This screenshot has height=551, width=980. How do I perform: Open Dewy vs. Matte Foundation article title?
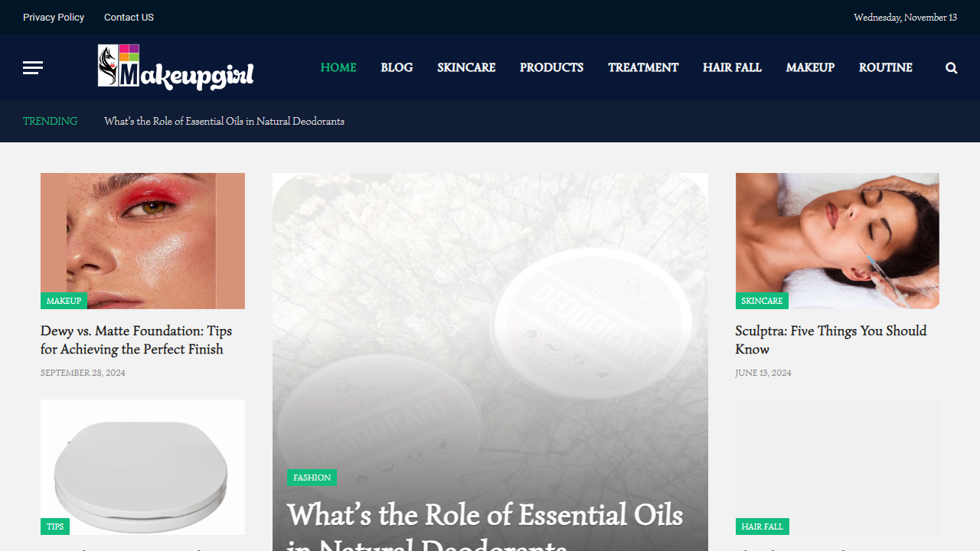136,340
